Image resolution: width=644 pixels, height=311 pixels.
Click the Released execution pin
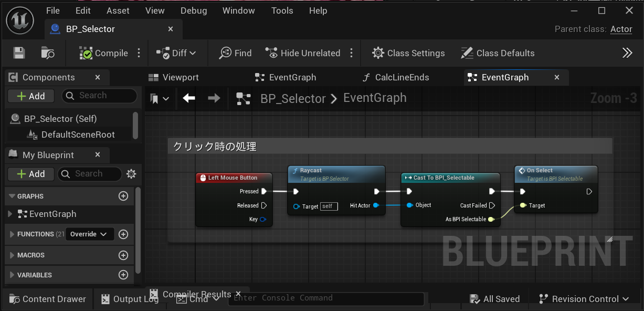click(x=264, y=205)
